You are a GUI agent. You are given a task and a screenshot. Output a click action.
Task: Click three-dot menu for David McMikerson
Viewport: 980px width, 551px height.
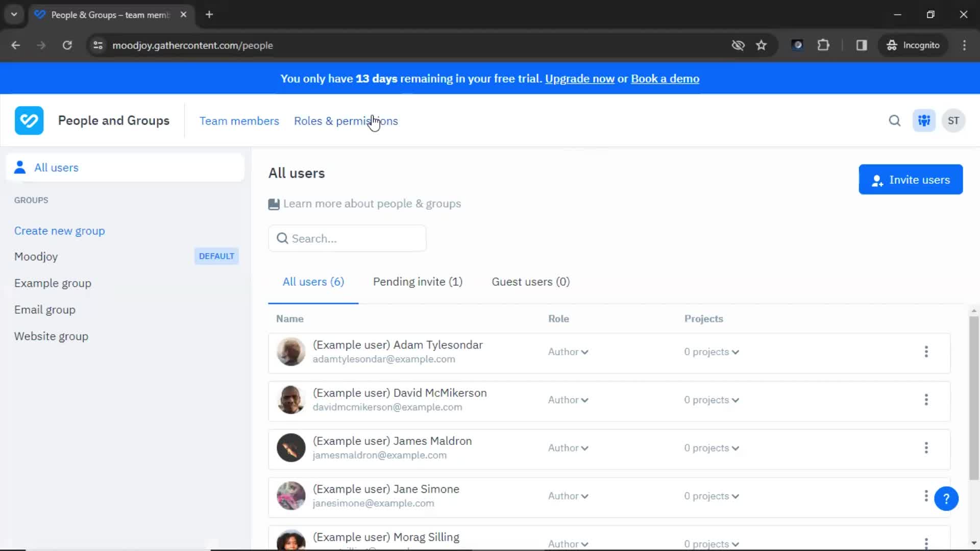point(926,399)
